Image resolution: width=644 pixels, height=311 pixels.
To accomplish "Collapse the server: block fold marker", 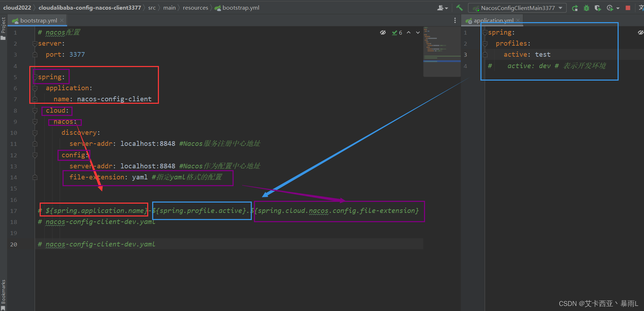I will pos(35,44).
